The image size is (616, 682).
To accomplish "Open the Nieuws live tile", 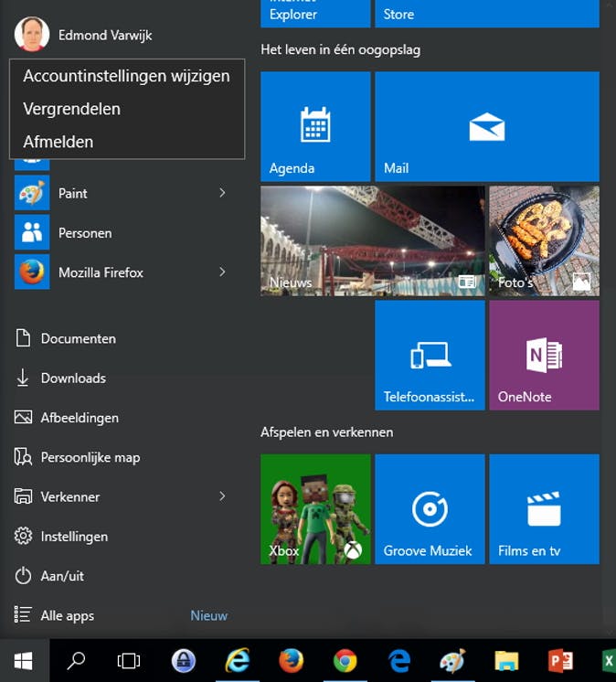I will 373,241.
